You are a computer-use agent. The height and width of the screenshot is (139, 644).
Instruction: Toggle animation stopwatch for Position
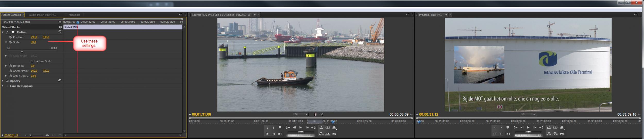pyautogui.click(x=11, y=37)
